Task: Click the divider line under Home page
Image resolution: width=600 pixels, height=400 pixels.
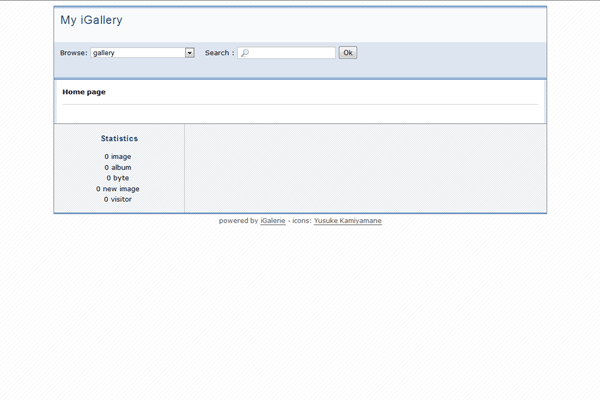Action: pyautogui.click(x=300, y=104)
